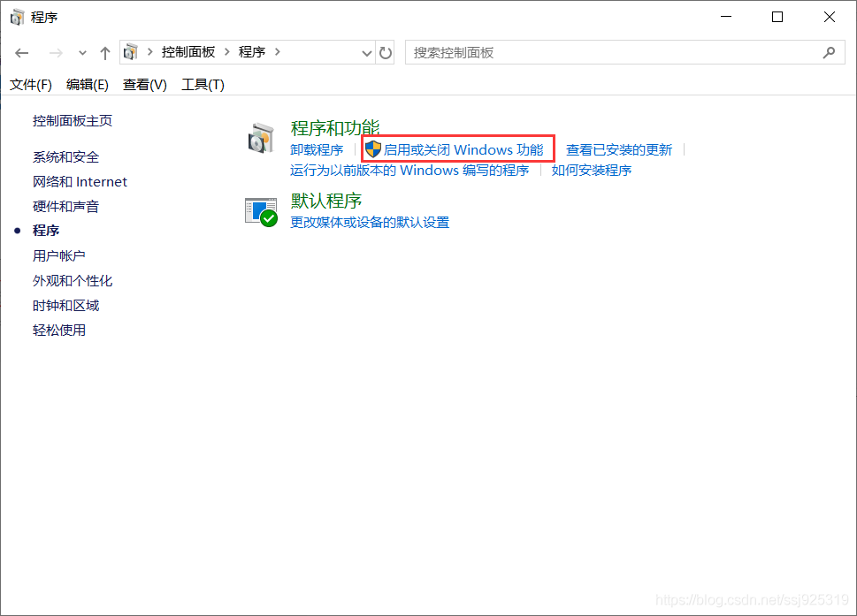
Task: Open 系统和安全 category
Action: click(x=65, y=157)
